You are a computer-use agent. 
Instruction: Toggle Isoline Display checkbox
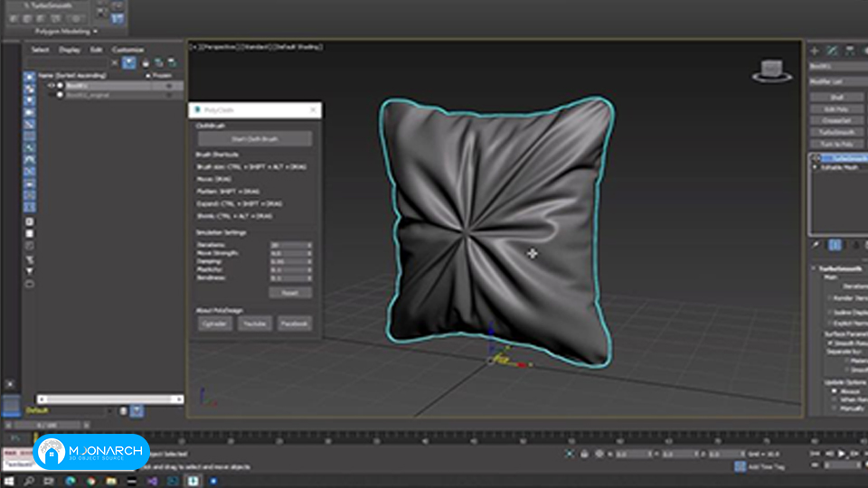(829, 313)
